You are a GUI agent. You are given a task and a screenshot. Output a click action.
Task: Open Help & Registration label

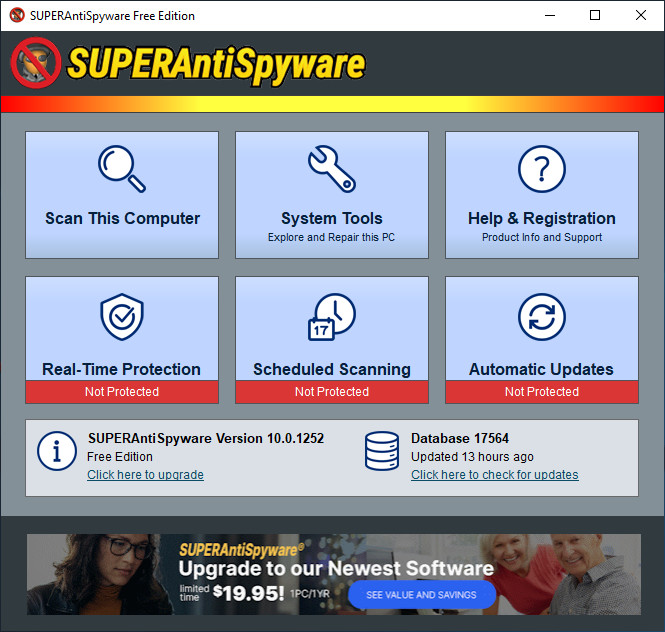[x=542, y=218]
